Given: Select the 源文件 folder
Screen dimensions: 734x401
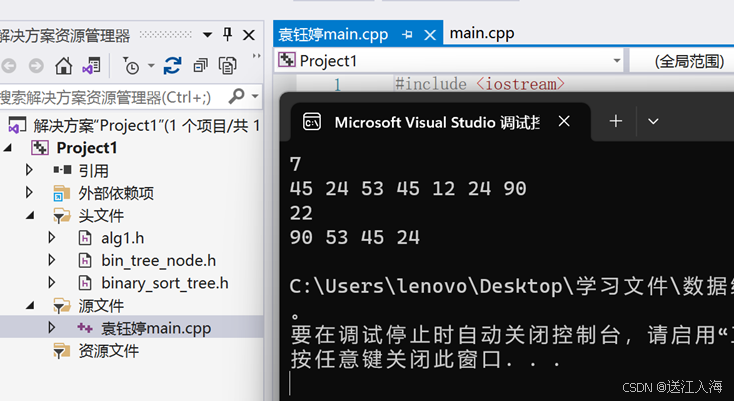Looking at the screenshot, I should pyautogui.click(x=101, y=306).
